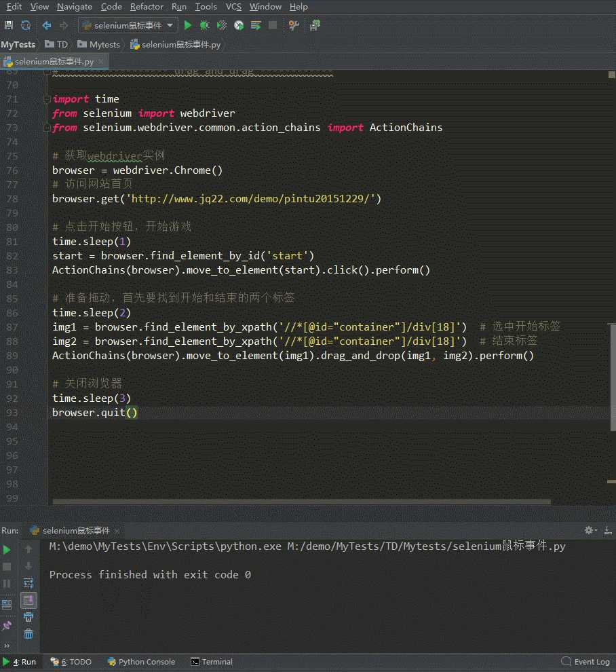Toggle the Pin Tab icon in Run panel
616x672 pixels.
click(x=7, y=626)
